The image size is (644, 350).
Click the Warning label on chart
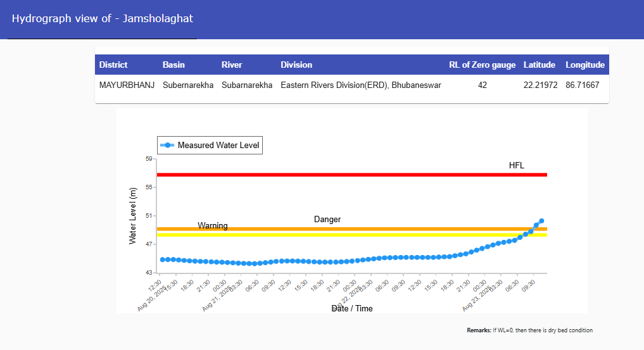click(212, 225)
